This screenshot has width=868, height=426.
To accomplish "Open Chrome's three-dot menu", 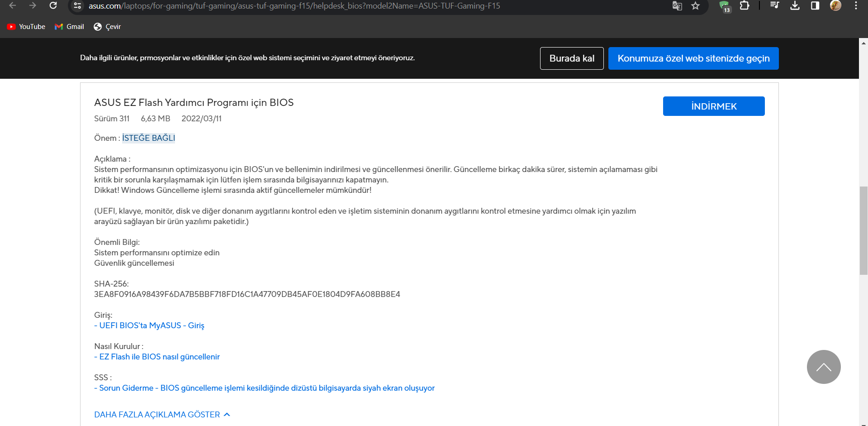I will pyautogui.click(x=856, y=5).
